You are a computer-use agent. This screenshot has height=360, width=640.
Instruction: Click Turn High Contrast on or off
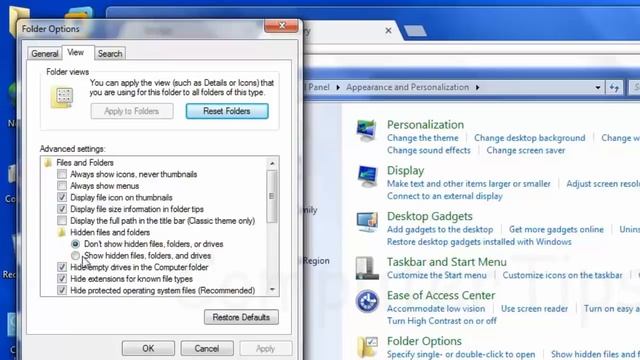click(x=442, y=321)
